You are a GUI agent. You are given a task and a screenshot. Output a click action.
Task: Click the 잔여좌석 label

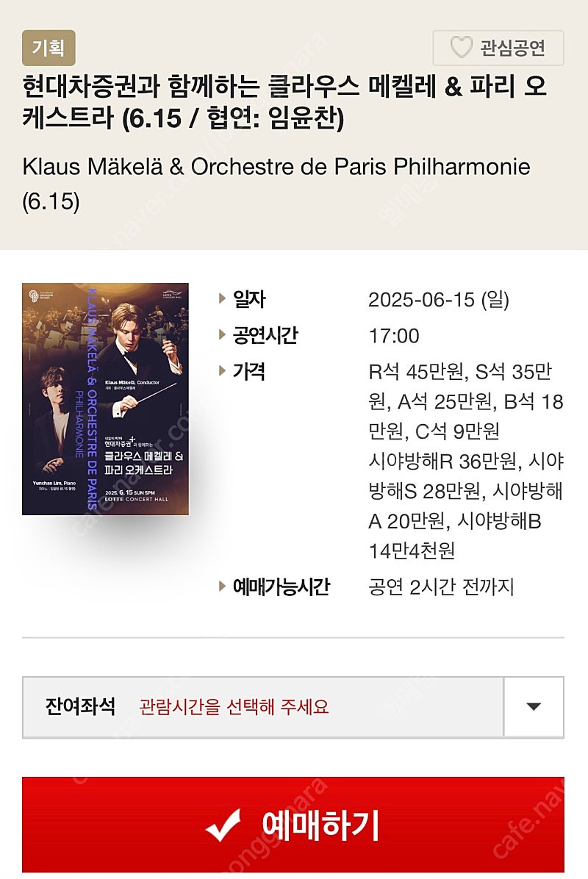[81, 706]
